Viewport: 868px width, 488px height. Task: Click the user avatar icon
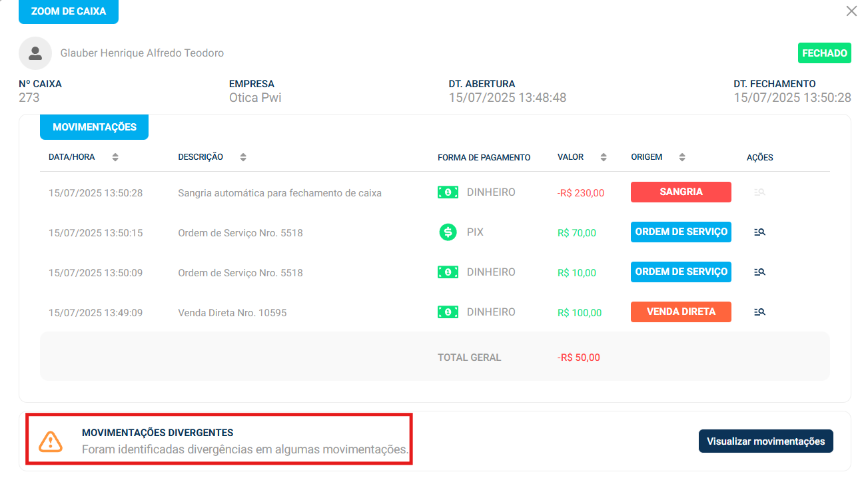[35, 53]
